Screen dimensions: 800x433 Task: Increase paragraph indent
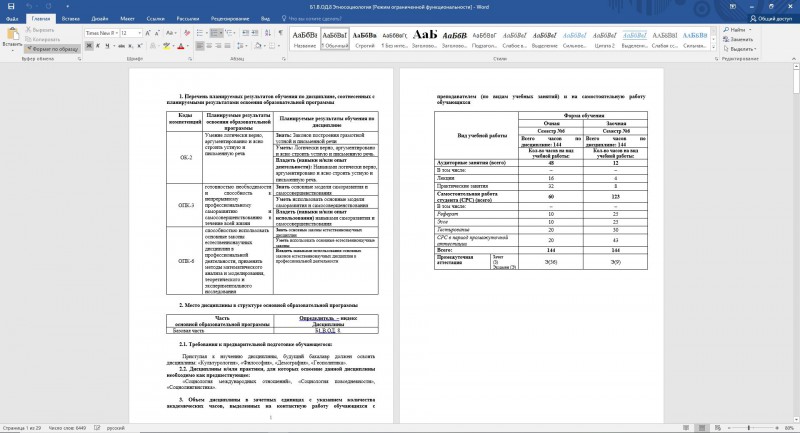(x=255, y=33)
